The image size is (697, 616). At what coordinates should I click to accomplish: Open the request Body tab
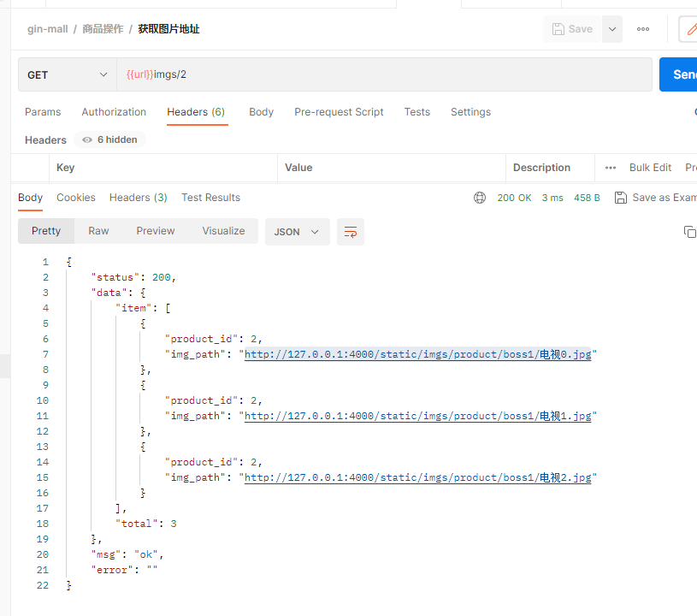(262, 112)
